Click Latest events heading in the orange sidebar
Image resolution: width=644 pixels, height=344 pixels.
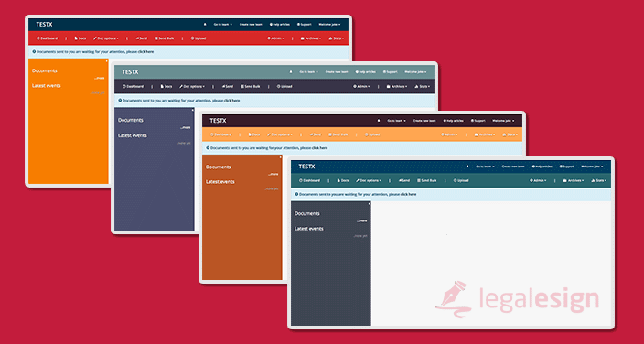pos(47,85)
